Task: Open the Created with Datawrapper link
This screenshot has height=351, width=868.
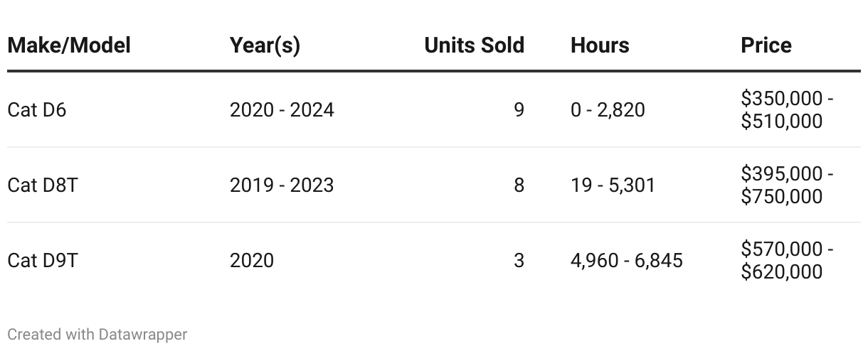Action: (97, 334)
